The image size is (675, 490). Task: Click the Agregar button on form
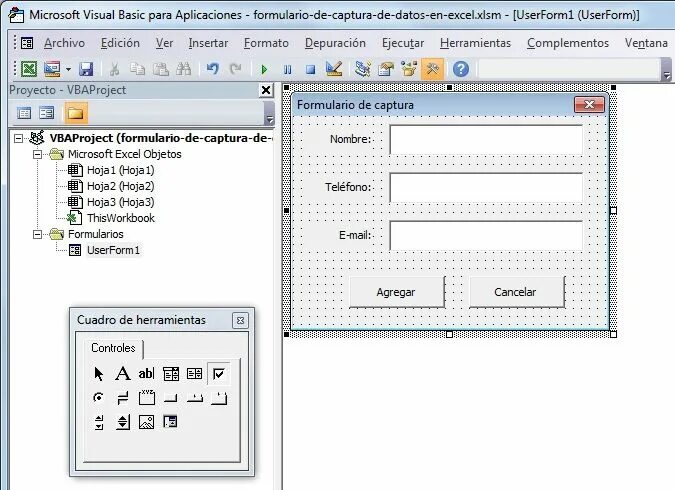point(396,292)
